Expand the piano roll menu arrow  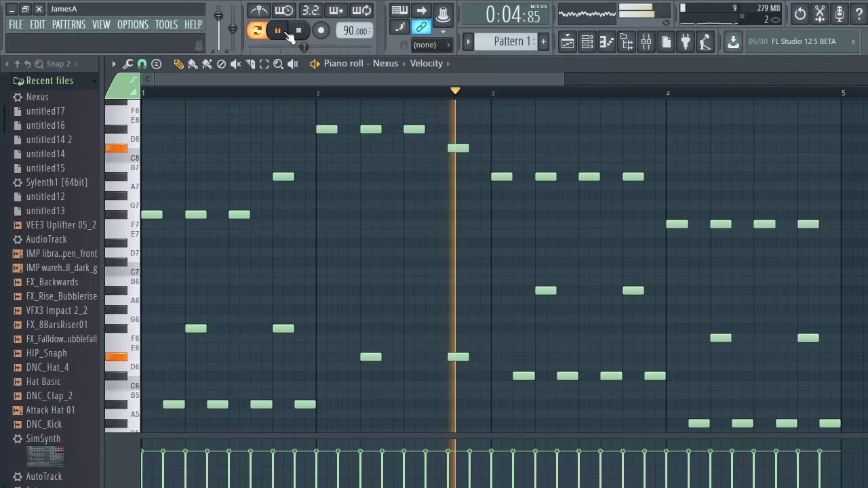pos(114,64)
